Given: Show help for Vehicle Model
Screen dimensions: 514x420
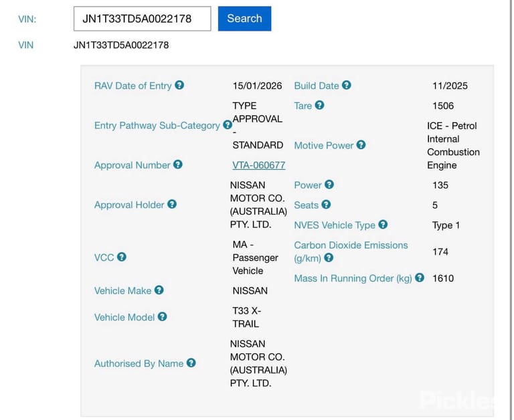Looking at the screenshot, I should coord(162,316).
